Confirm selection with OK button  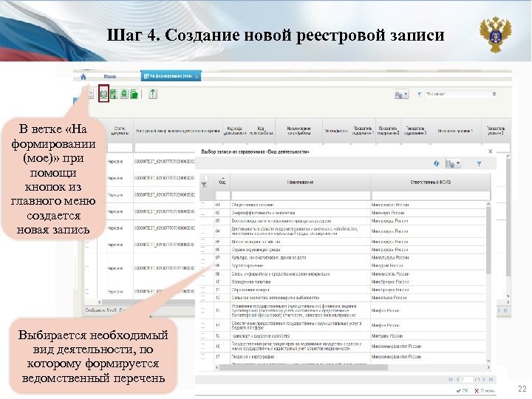(463, 391)
